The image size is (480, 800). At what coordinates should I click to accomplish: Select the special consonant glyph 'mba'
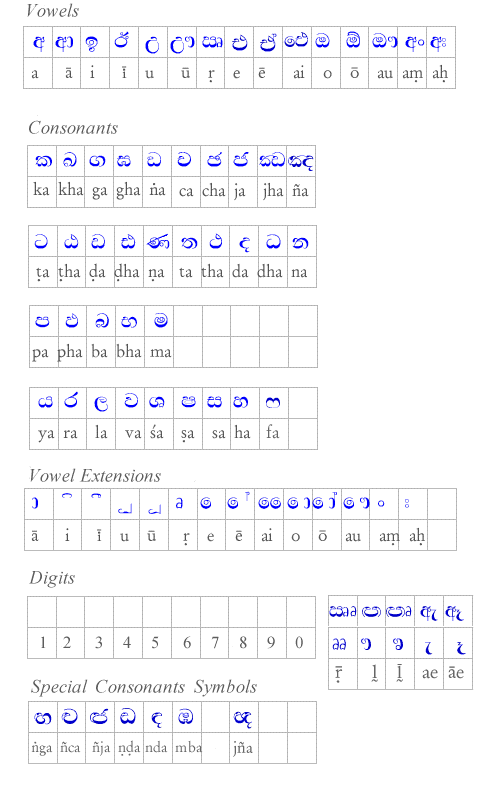pos(186,717)
